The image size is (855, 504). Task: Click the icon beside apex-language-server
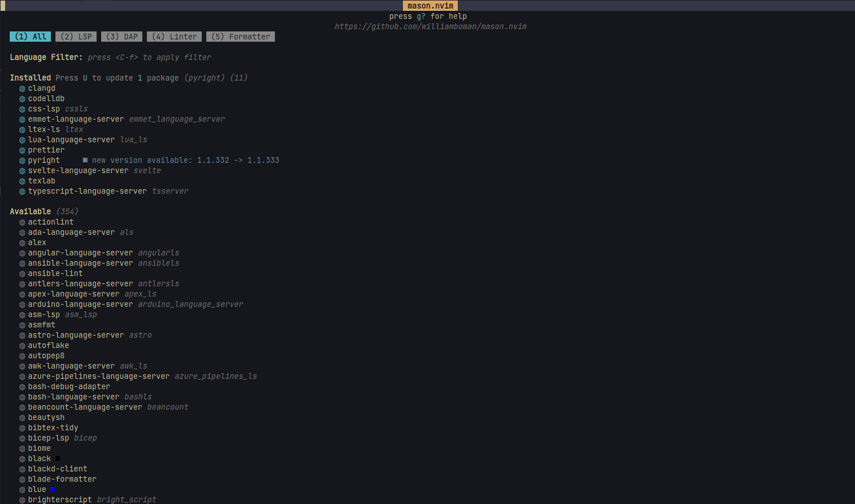(22, 294)
